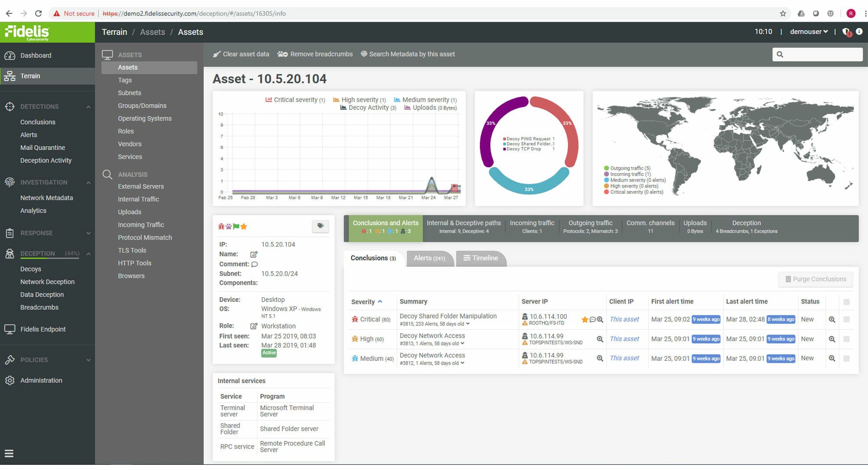Screen dimensions: 868x470
Task: Select the Conclusions (3) tab
Action: coord(373,258)
